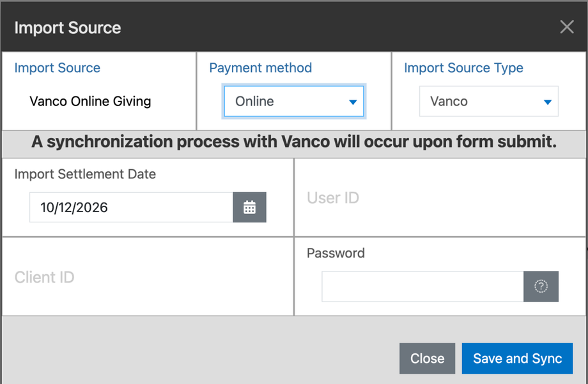Image resolution: width=588 pixels, height=384 pixels.
Task: Open the Payment method dropdown
Action: click(x=293, y=101)
